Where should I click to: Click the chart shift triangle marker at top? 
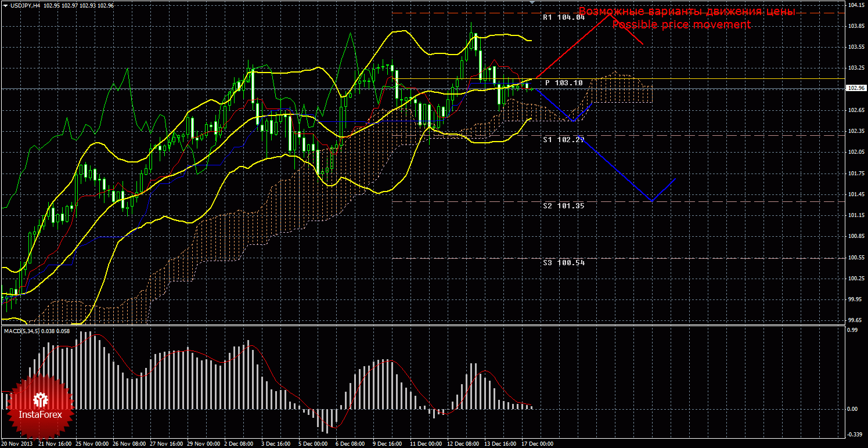pyautogui.click(x=531, y=3)
